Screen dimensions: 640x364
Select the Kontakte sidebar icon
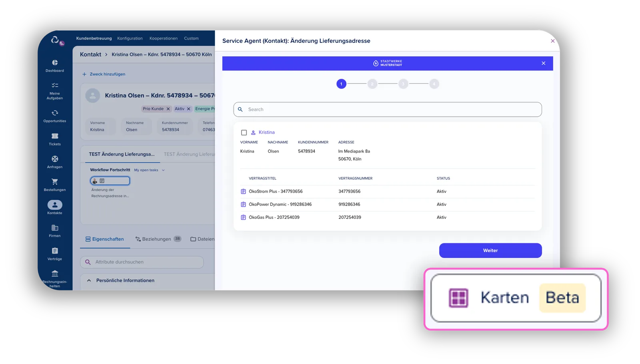(55, 205)
